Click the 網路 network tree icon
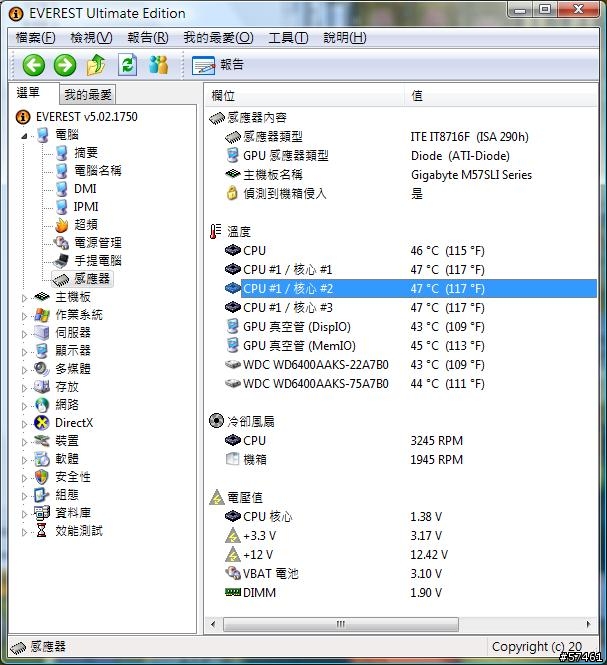The width and height of the screenshot is (607, 665). (42, 405)
